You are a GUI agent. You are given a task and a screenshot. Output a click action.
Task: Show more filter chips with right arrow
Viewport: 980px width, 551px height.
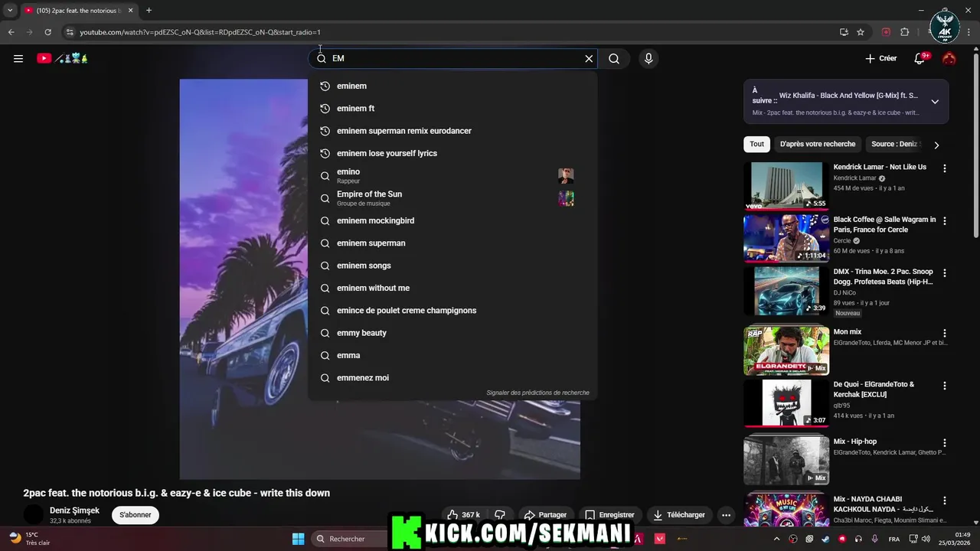tap(936, 145)
